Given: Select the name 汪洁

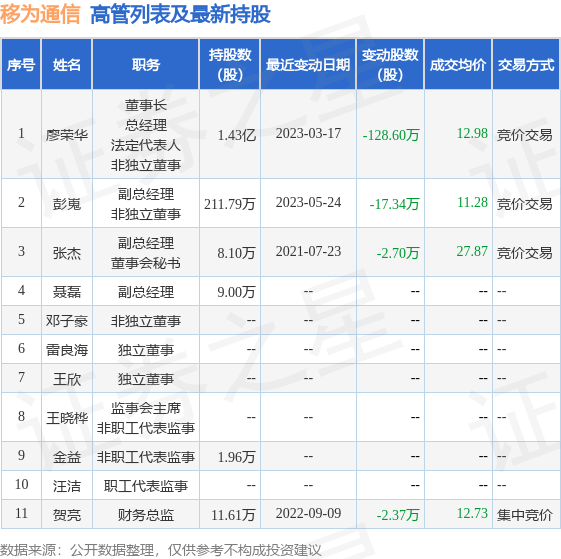Looking at the screenshot, I should click(67, 486).
